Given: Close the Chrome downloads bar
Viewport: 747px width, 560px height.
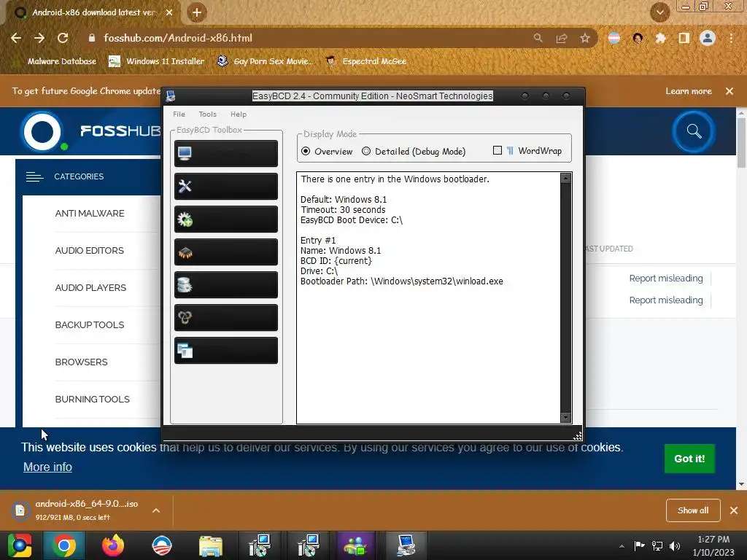Looking at the screenshot, I should [734, 510].
